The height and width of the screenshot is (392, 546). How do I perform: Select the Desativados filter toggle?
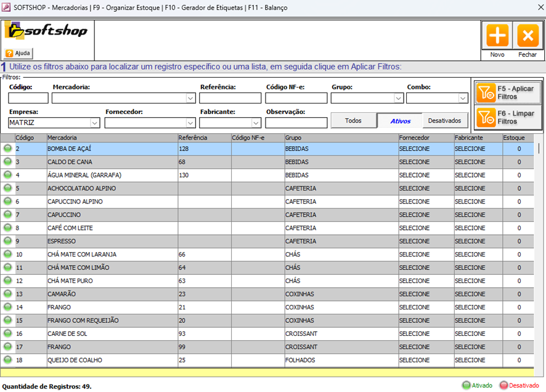[x=444, y=121]
